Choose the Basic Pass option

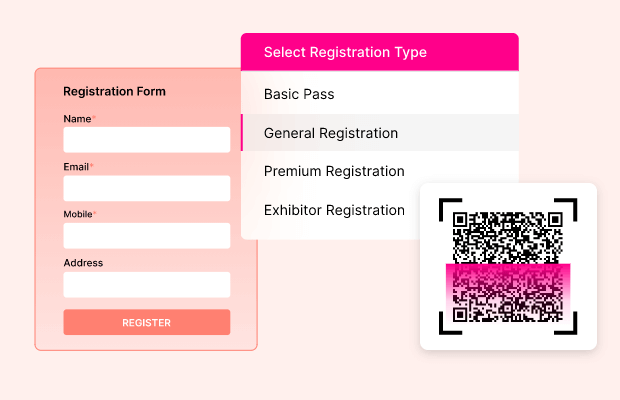tap(299, 94)
